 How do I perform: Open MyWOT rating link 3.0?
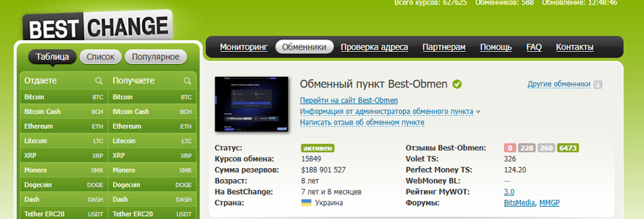pos(509,192)
